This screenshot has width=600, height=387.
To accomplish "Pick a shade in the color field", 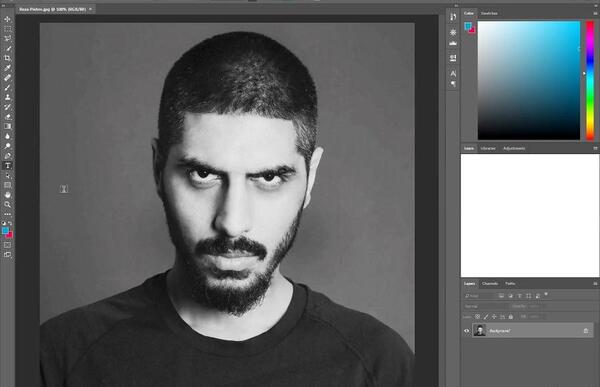I will coord(529,80).
